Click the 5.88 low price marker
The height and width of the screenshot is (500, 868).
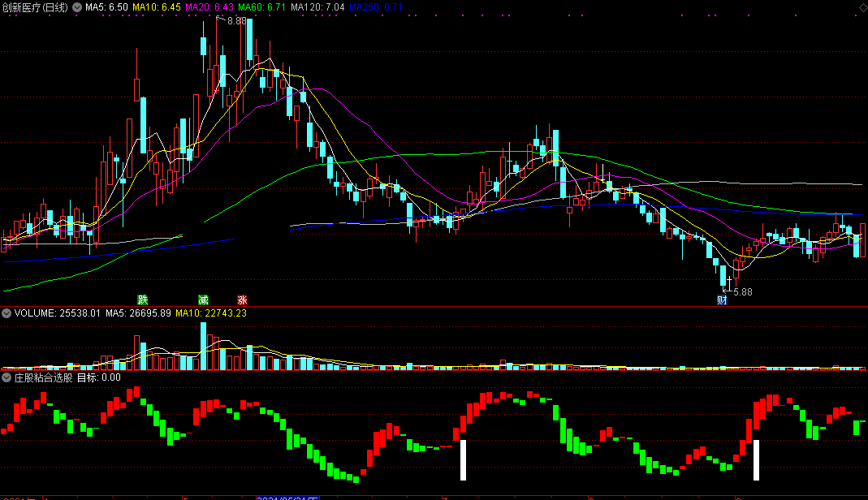tap(743, 292)
